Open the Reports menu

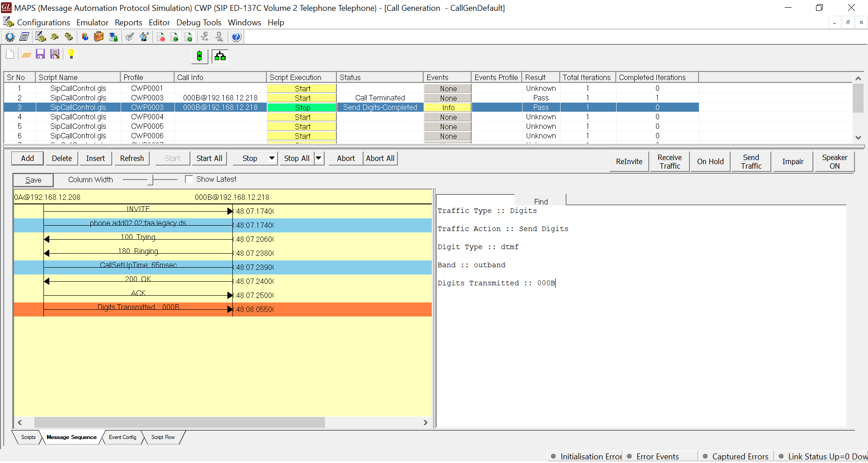[128, 23]
